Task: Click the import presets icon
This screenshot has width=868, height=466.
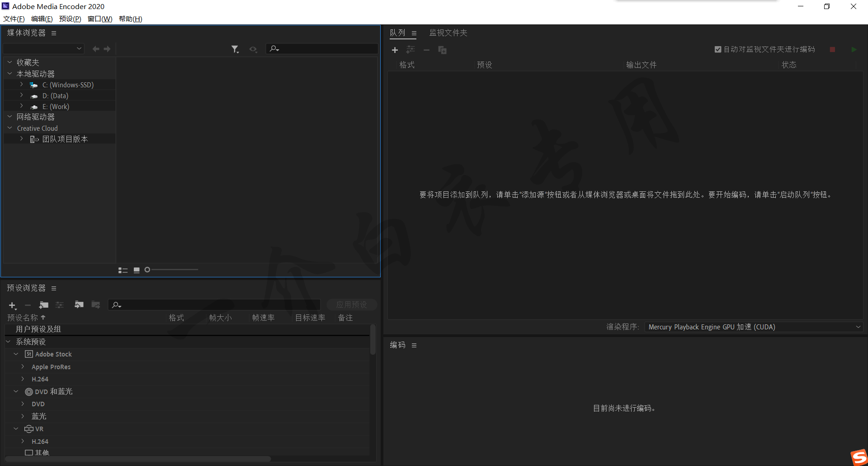Action: tap(79, 305)
